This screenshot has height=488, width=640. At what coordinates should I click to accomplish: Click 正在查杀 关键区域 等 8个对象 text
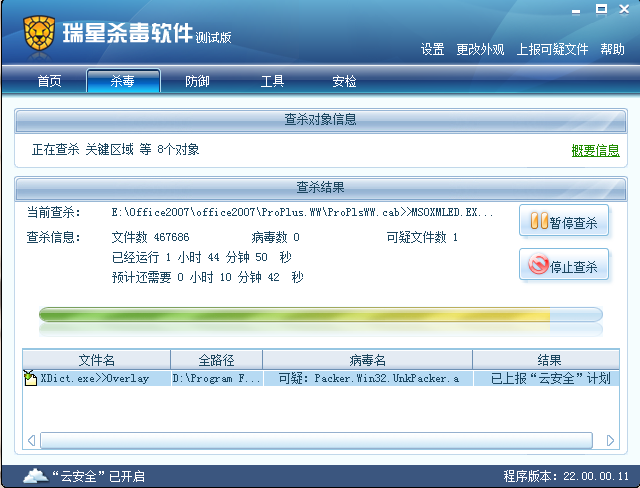pos(116,150)
